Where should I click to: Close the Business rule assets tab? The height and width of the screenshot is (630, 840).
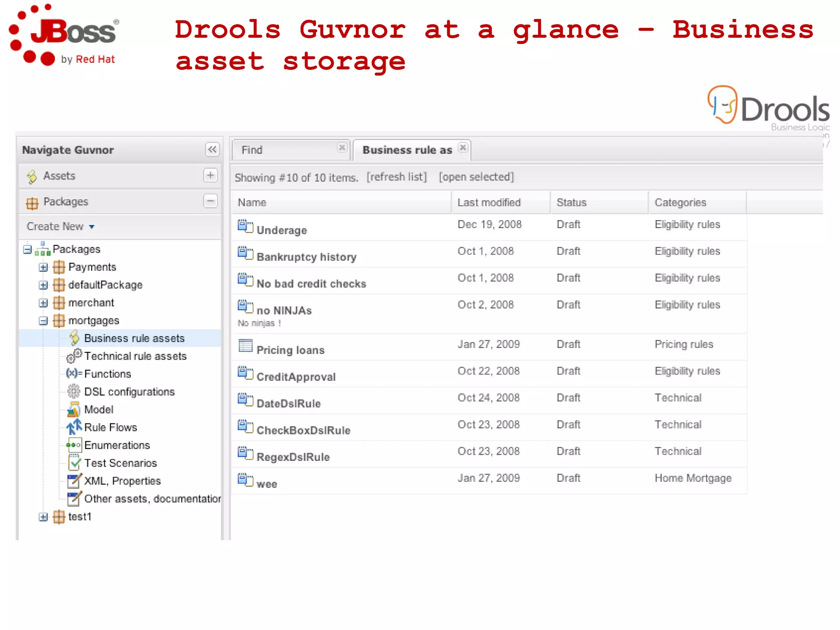463,147
